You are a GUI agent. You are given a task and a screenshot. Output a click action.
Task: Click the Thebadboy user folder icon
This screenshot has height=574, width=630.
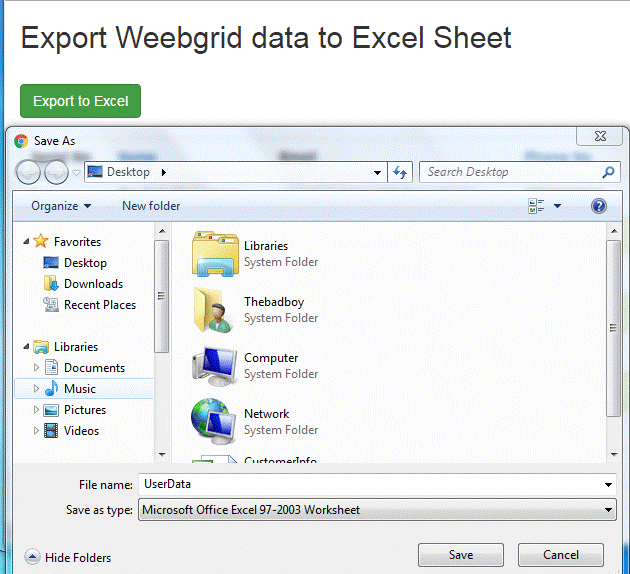tap(213, 310)
